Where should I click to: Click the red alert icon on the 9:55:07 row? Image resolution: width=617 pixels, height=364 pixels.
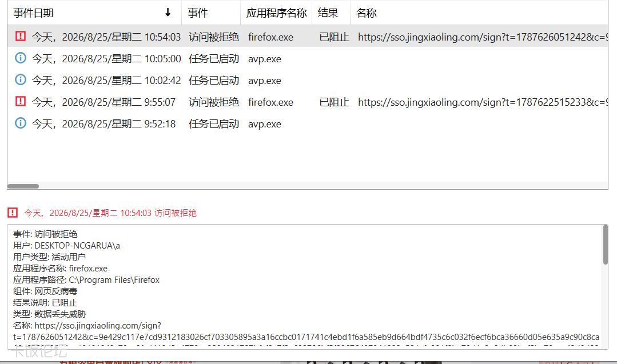21,101
